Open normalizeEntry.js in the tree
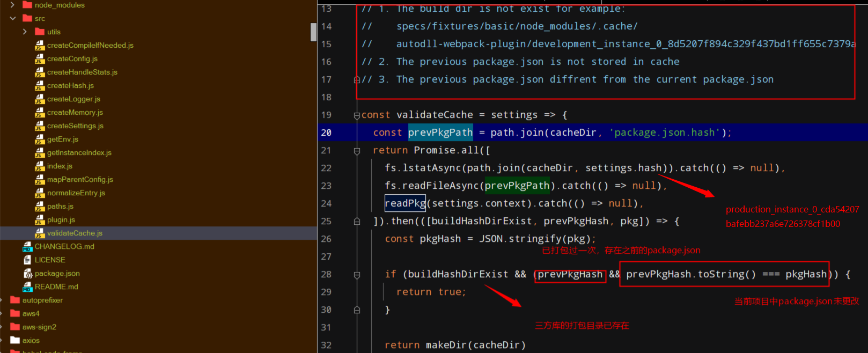The height and width of the screenshot is (353, 868). click(76, 193)
